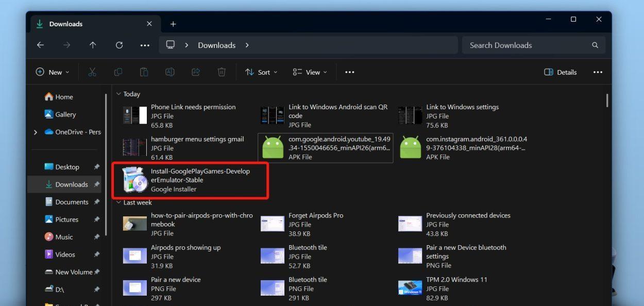Select Link to Windows settings thumbnail

click(x=410, y=115)
